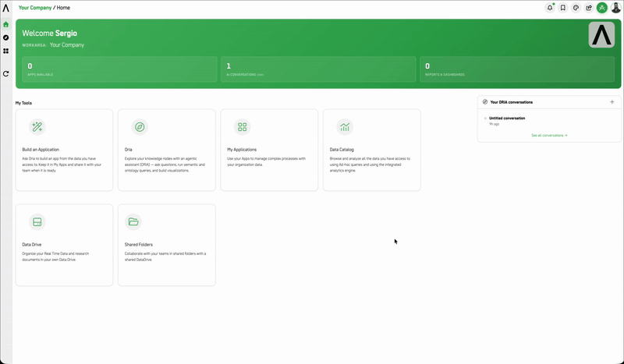Open the compass explore icon in sidebar
The height and width of the screenshot is (364, 624).
(6, 37)
